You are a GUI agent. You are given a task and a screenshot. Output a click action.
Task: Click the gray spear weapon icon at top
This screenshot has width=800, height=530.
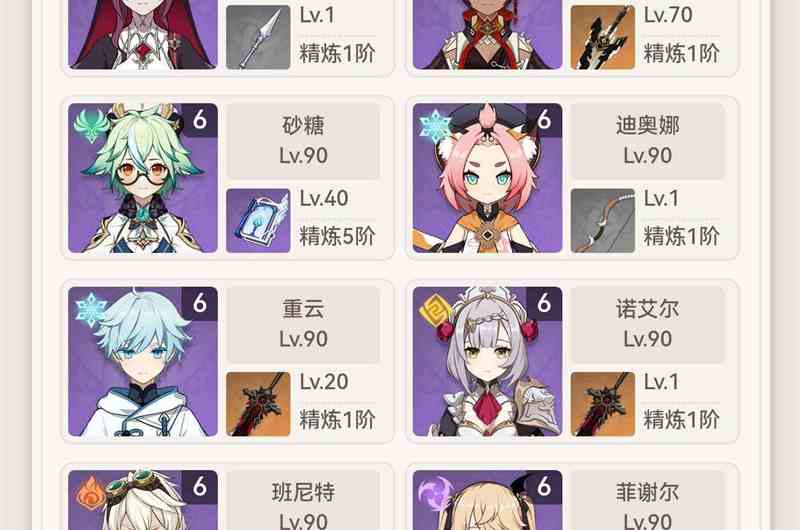tap(258, 37)
